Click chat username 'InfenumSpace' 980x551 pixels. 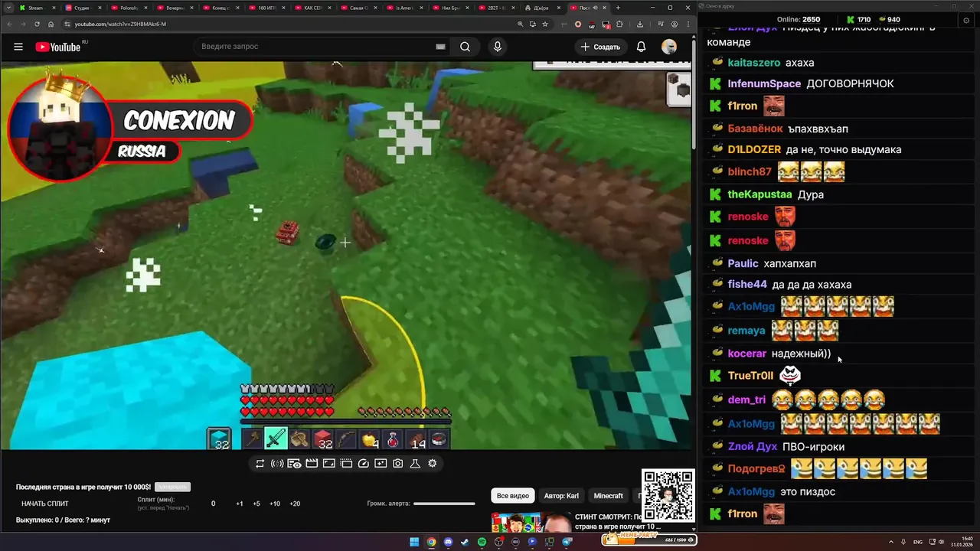coord(764,83)
